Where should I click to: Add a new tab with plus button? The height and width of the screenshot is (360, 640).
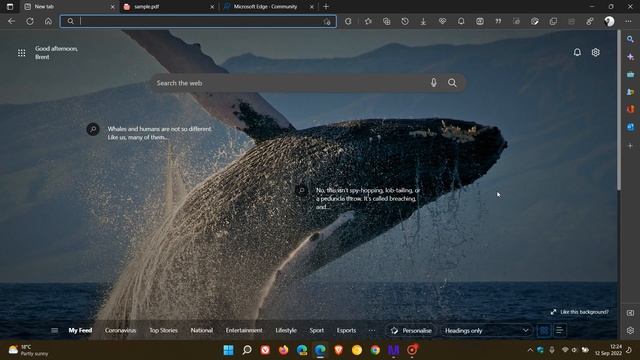pos(326,7)
